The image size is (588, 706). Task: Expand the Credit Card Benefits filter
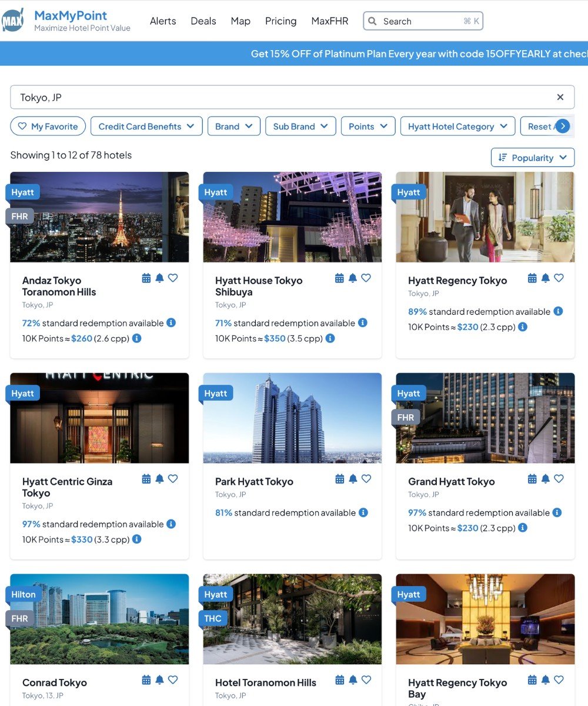pyautogui.click(x=146, y=126)
